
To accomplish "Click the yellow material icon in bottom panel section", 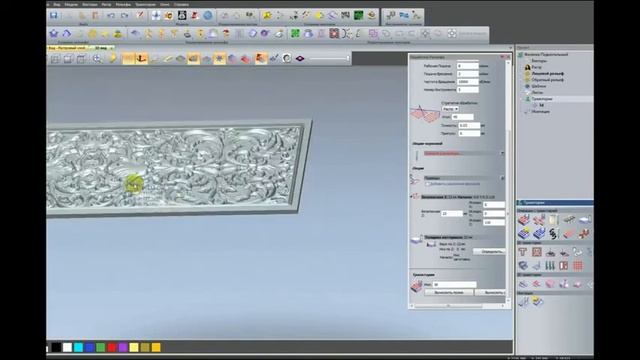I will [x=537, y=302].
